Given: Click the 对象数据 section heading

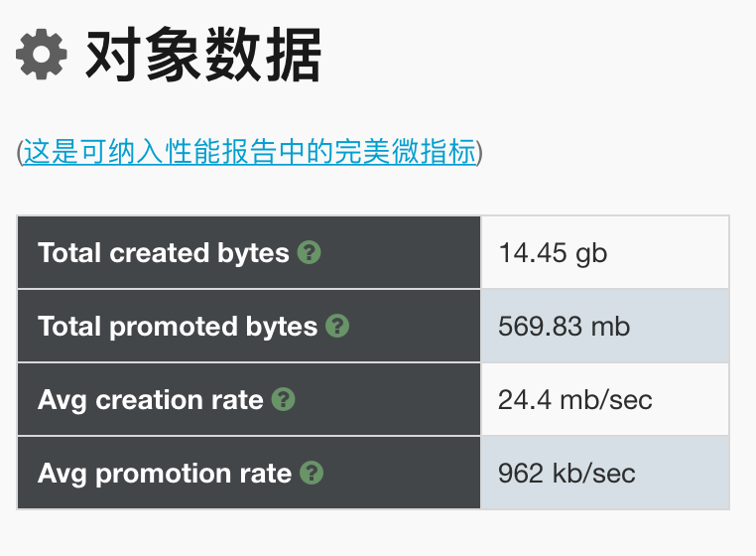Looking at the screenshot, I should point(203,54).
